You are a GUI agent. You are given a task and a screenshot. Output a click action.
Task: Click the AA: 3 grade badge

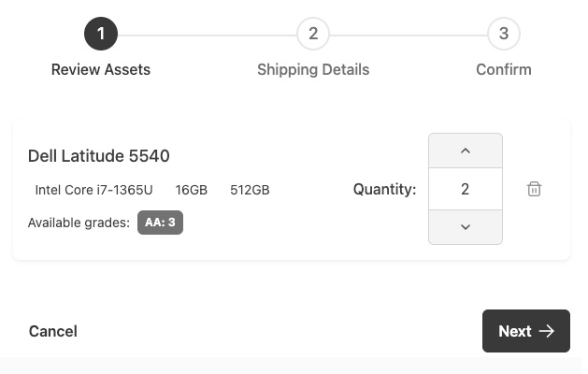160,223
